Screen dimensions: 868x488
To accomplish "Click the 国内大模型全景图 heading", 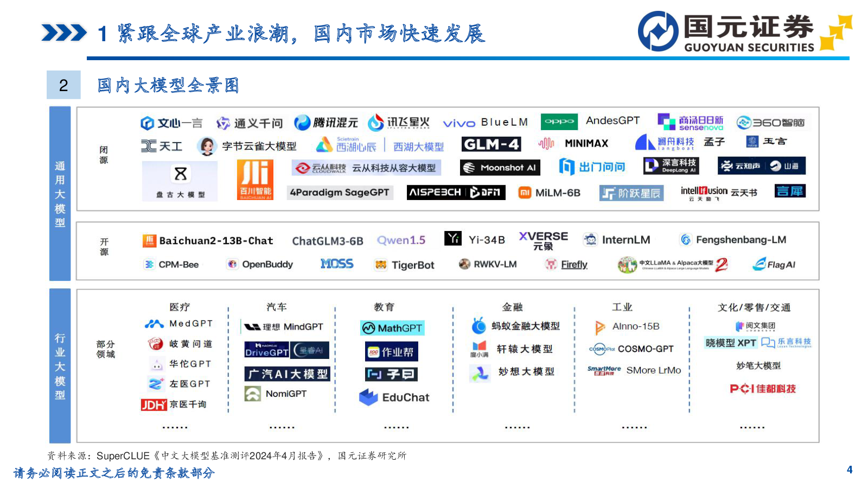I will 169,85.
